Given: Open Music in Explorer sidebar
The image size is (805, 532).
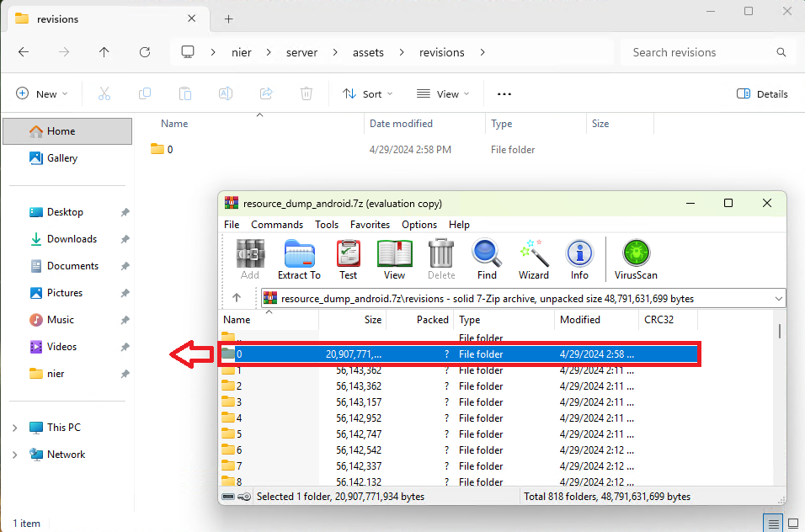Looking at the screenshot, I should point(61,320).
